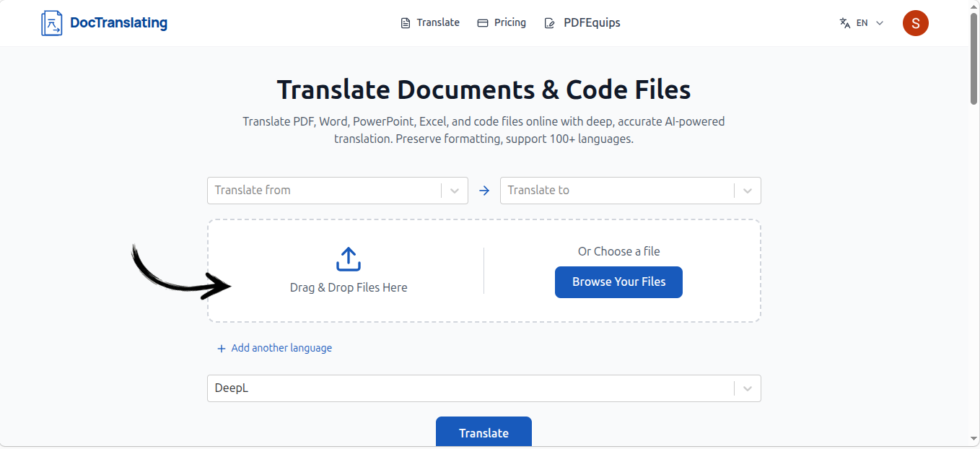Click the Pricing card icon
The image size is (980, 449).
pyautogui.click(x=483, y=23)
